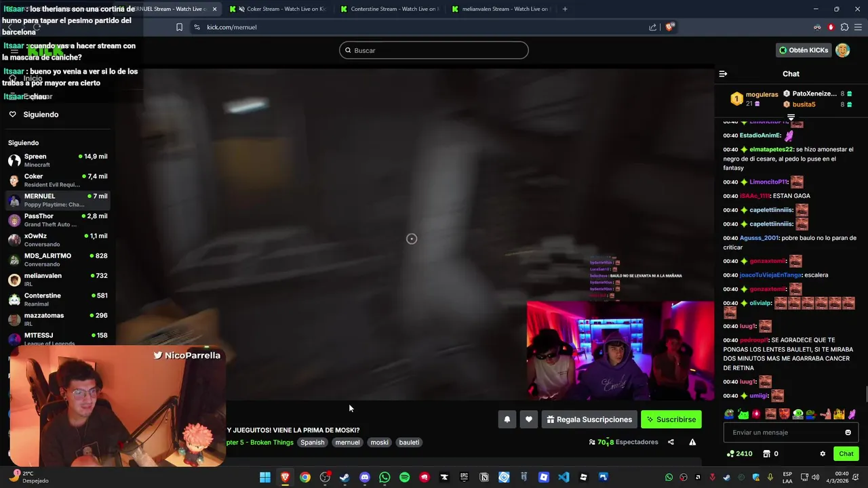Switch to the melianvalen Stream tab
This screenshot has height=488, width=868.
coord(500,9)
